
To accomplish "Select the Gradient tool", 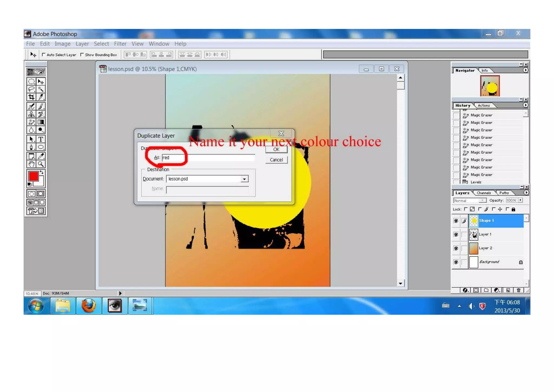I will click(x=41, y=122).
